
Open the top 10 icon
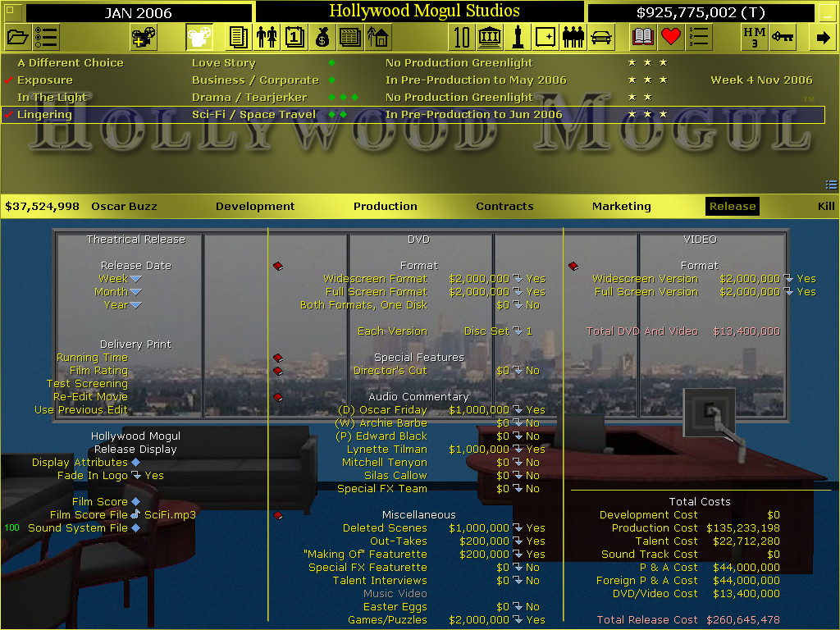pyautogui.click(x=462, y=37)
